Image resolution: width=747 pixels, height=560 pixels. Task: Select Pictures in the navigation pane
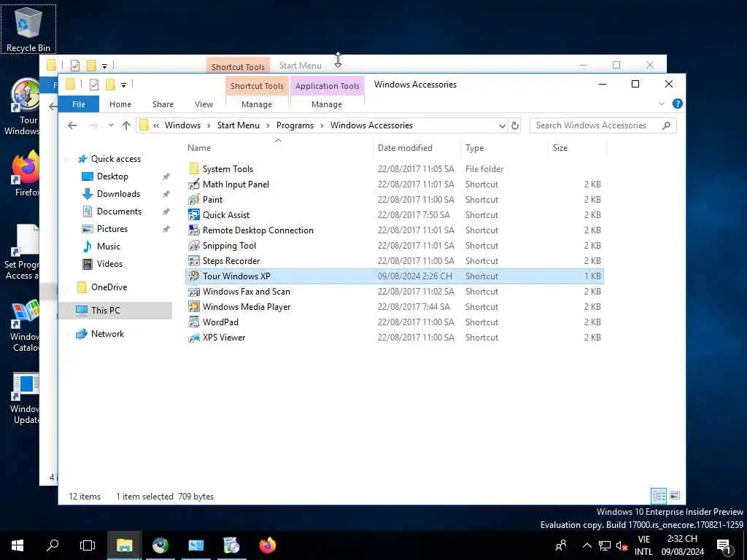pos(112,229)
